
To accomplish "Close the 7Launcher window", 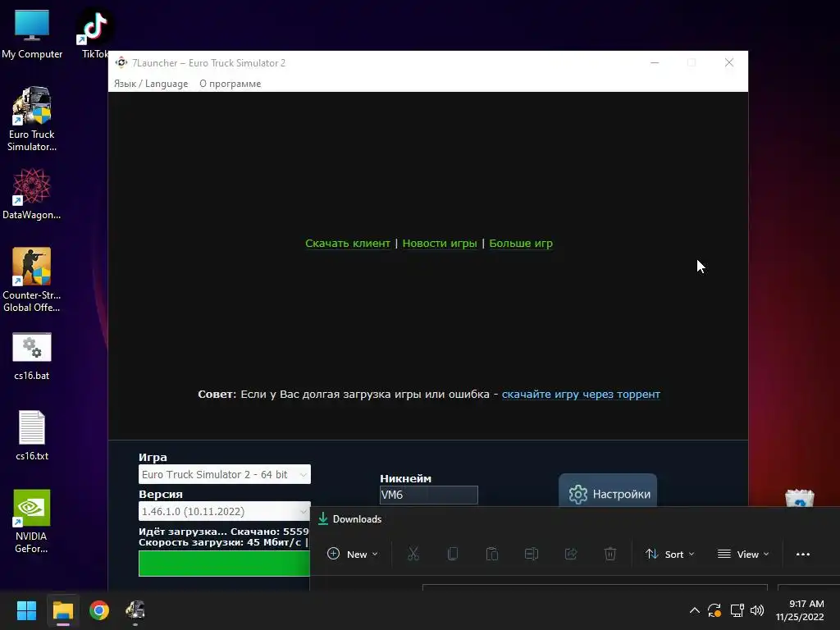I will point(729,62).
